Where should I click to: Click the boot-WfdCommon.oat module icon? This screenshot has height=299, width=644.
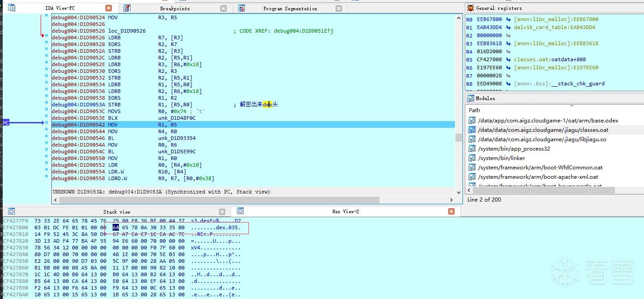[472, 168]
